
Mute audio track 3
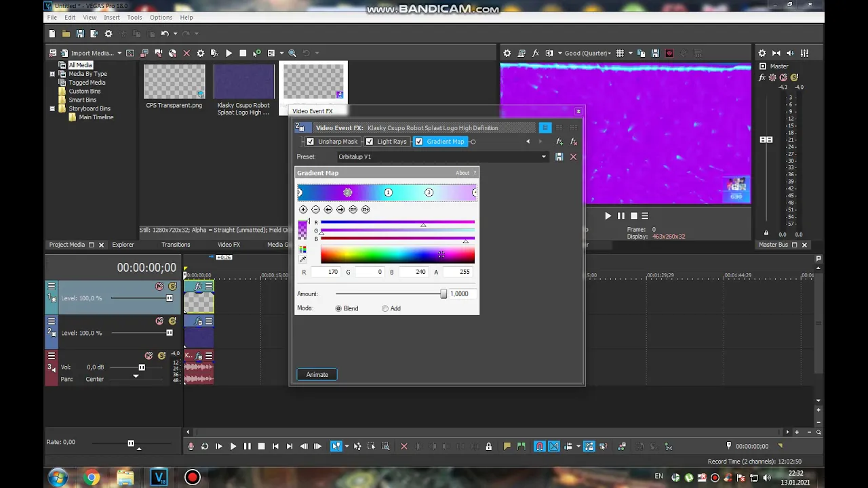click(149, 356)
